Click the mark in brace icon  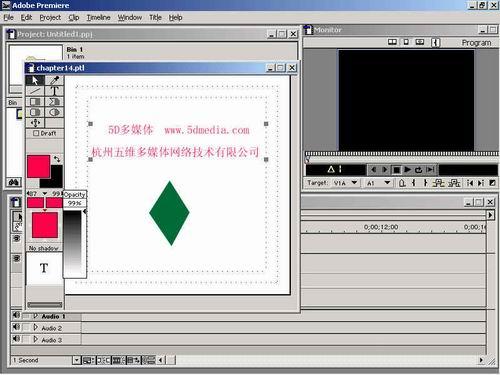click(414, 183)
